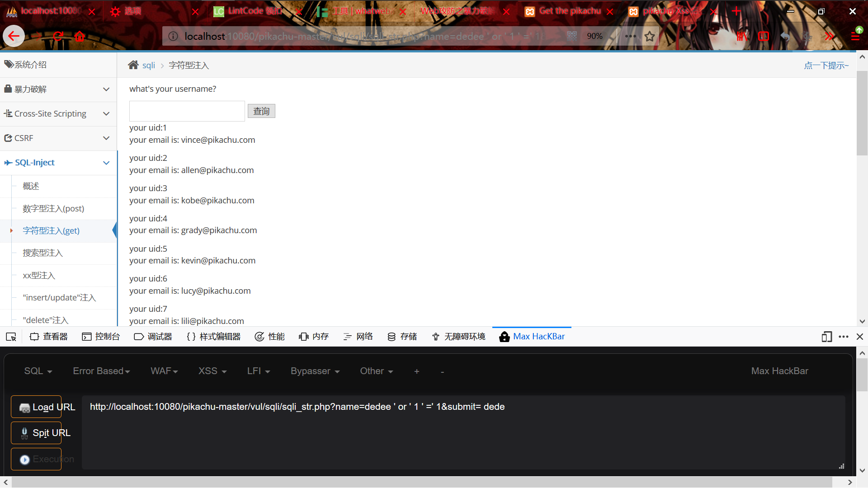Image resolution: width=868 pixels, height=488 pixels.
Task: Click the browser back arrow button
Action: click(14, 36)
